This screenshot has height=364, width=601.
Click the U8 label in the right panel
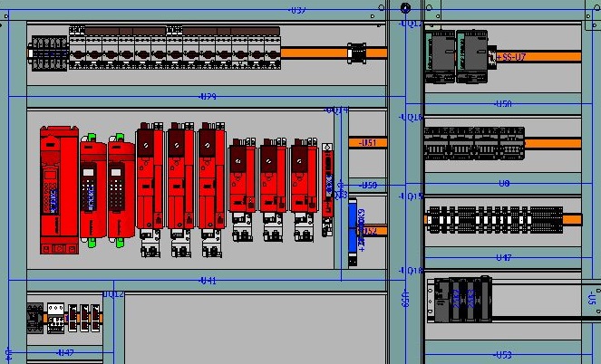[x=505, y=184]
